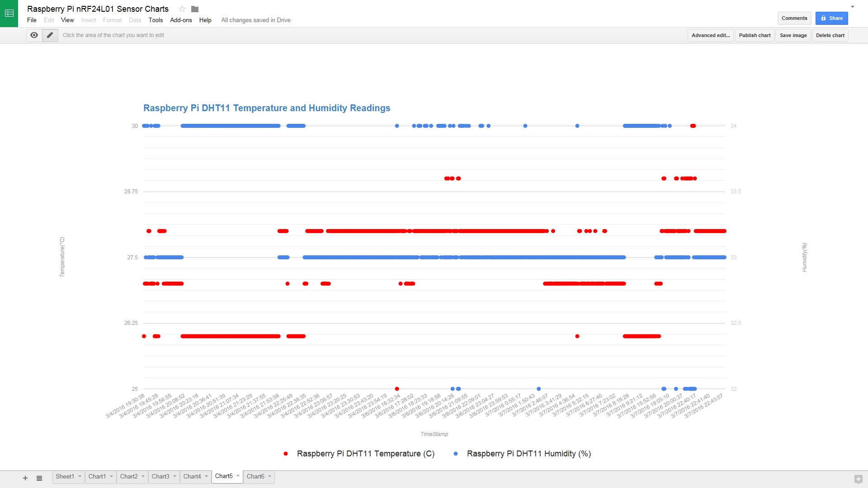Click Delete chart button
The image size is (868, 488).
tap(830, 36)
